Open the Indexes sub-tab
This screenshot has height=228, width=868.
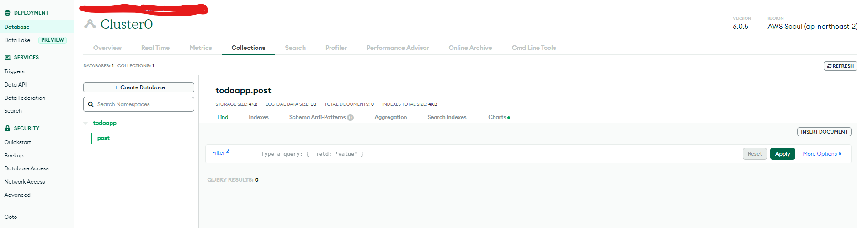tap(259, 117)
